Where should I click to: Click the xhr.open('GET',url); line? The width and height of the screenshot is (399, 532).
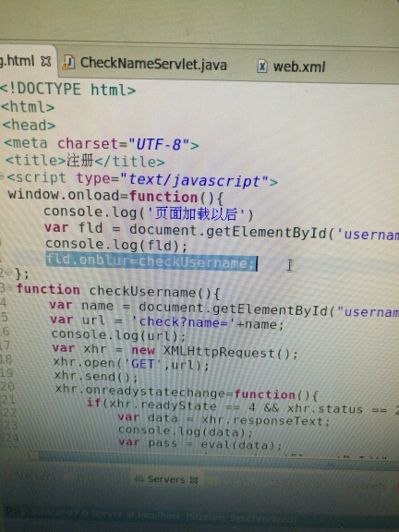tap(131, 365)
